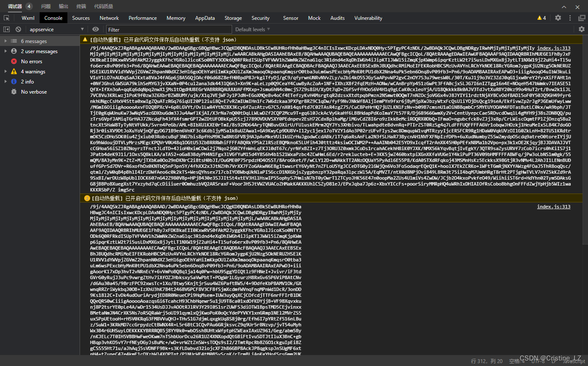Toggle console sidebar visibility icon

6,29
